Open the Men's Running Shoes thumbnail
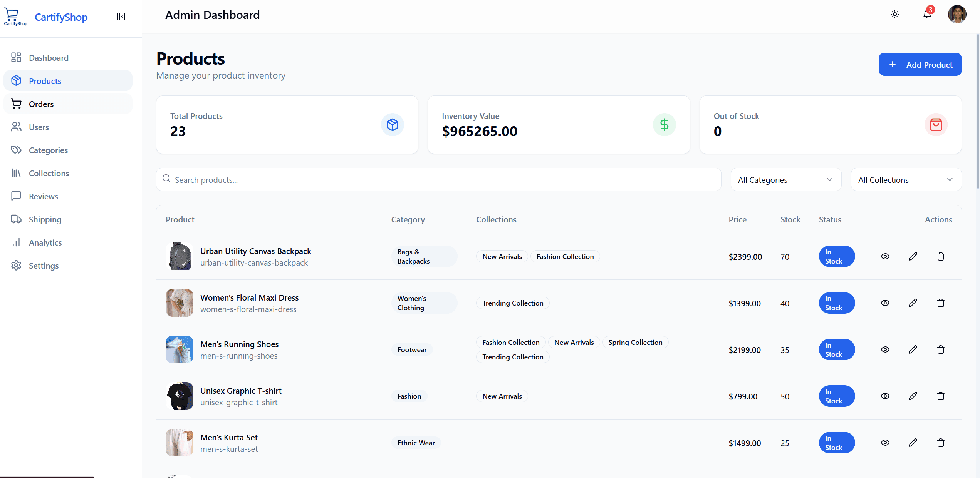Screen dimensions: 980x478 (180, 349)
